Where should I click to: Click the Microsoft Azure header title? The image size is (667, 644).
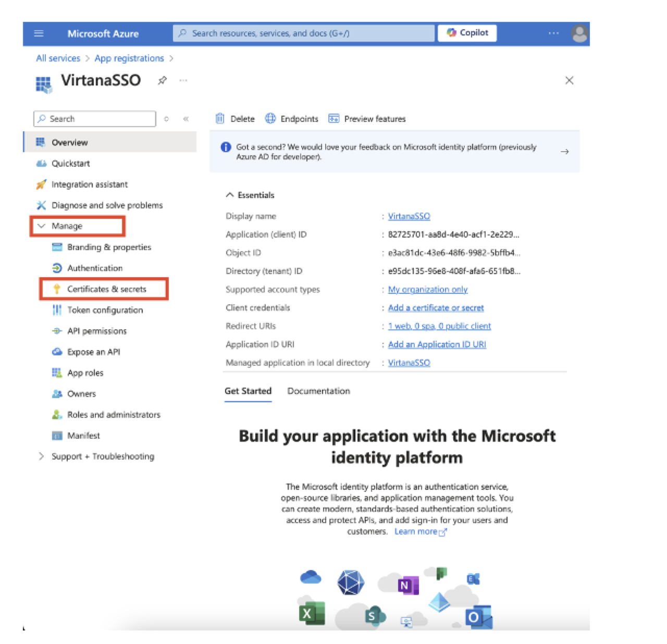click(x=103, y=34)
